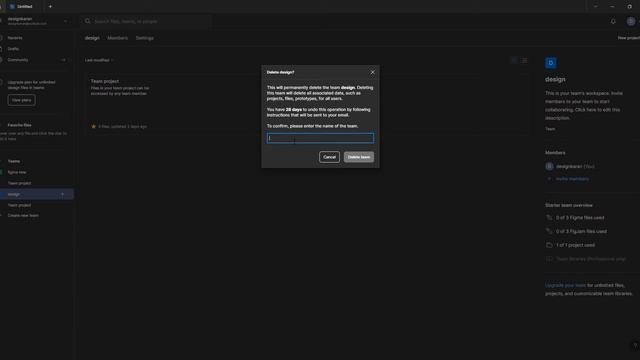Click the Figma files used icon
Viewport: 640px width, 360px height.
click(x=549, y=218)
